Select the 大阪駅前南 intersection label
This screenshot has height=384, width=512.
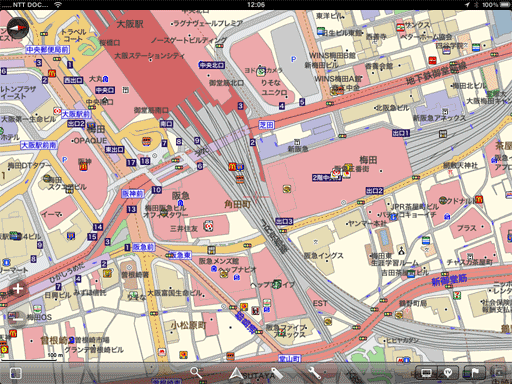point(39,145)
